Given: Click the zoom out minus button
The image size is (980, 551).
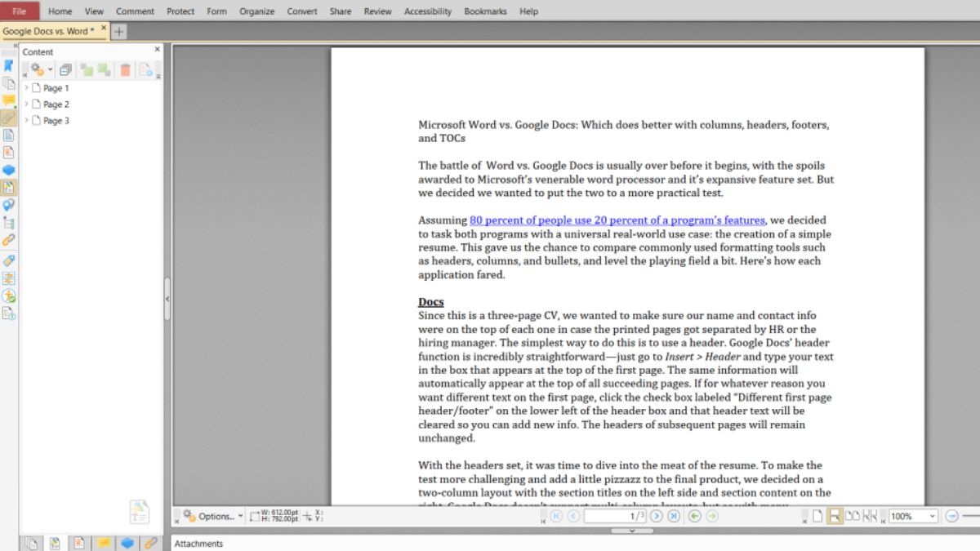Looking at the screenshot, I should click(x=951, y=516).
